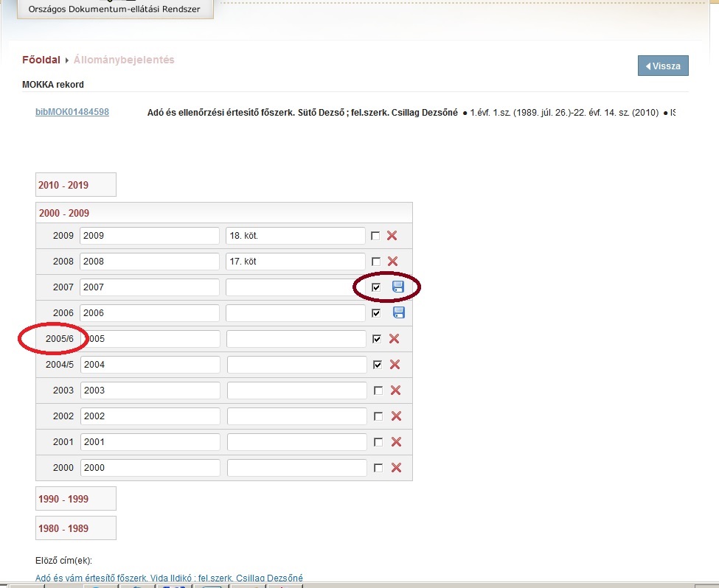Delete the 2005/6 row with red X
The width and height of the screenshot is (719, 588).
coord(394,339)
